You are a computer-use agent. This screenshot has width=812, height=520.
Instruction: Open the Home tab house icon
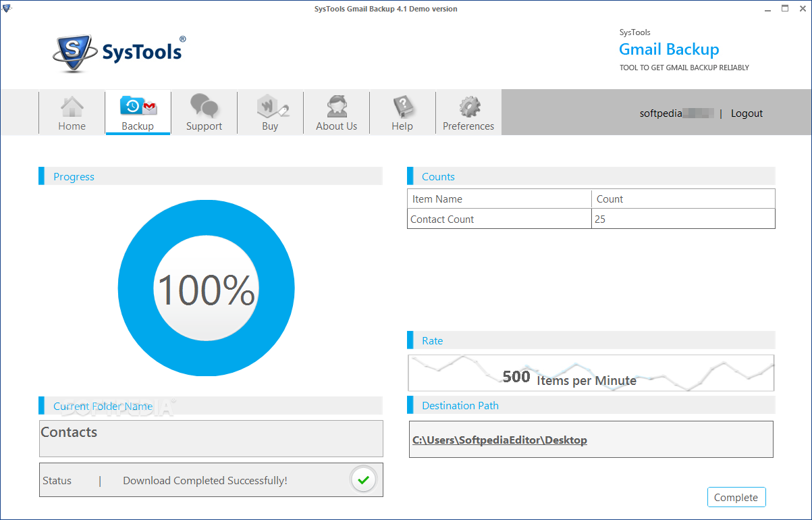tap(72, 107)
